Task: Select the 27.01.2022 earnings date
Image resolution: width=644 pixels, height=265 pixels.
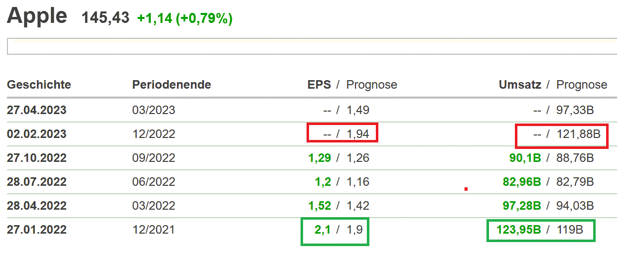Action: 36,230
